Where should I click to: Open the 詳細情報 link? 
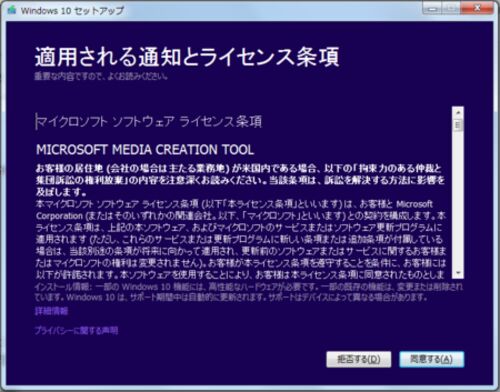(x=51, y=311)
